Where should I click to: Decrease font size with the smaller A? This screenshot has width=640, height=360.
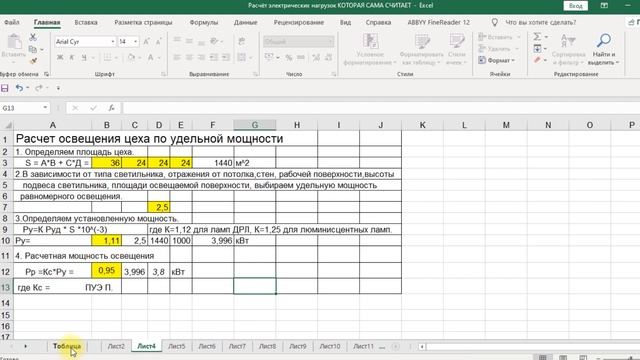(159, 42)
